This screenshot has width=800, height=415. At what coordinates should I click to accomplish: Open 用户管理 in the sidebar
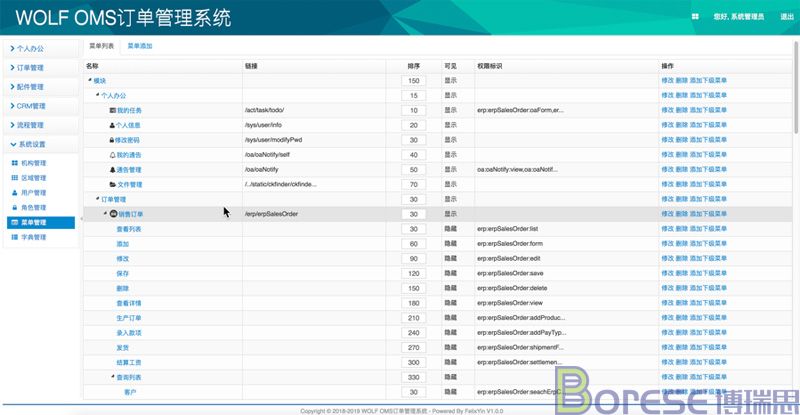[x=34, y=192]
